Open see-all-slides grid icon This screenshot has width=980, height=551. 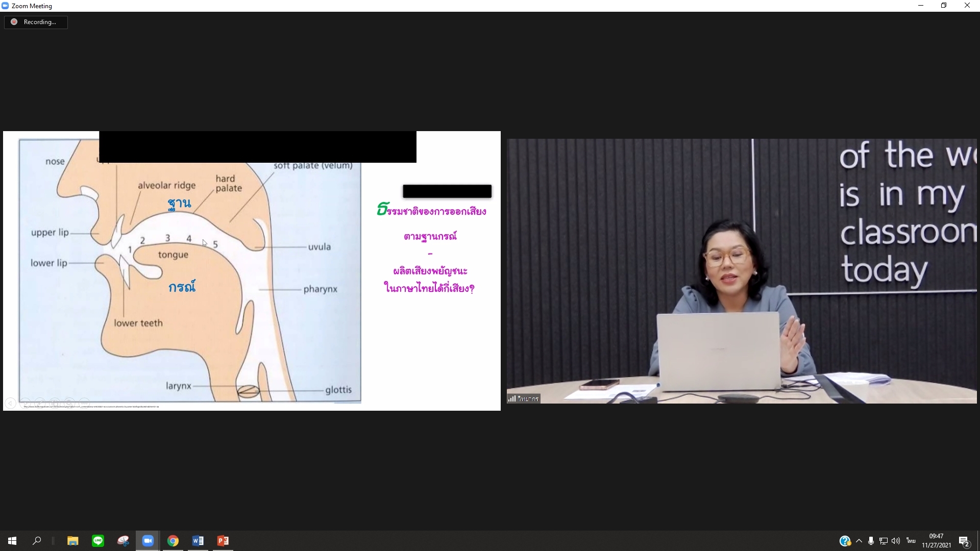click(55, 403)
